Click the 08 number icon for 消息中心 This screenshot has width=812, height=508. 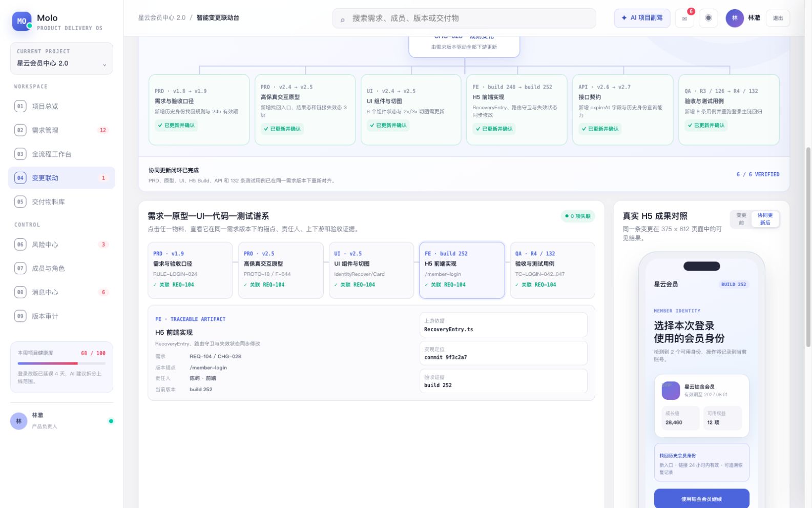click(20, 292)
